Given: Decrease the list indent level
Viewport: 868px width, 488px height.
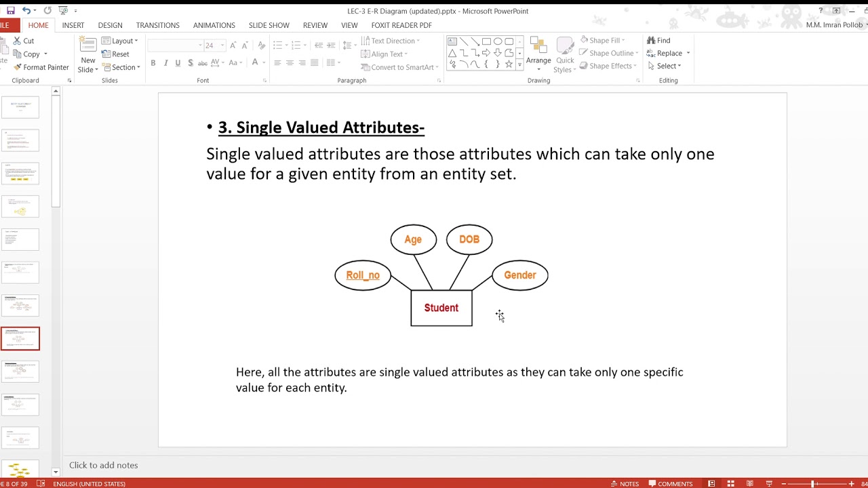Looking at the screenshot, I should (x=319, y=45).
